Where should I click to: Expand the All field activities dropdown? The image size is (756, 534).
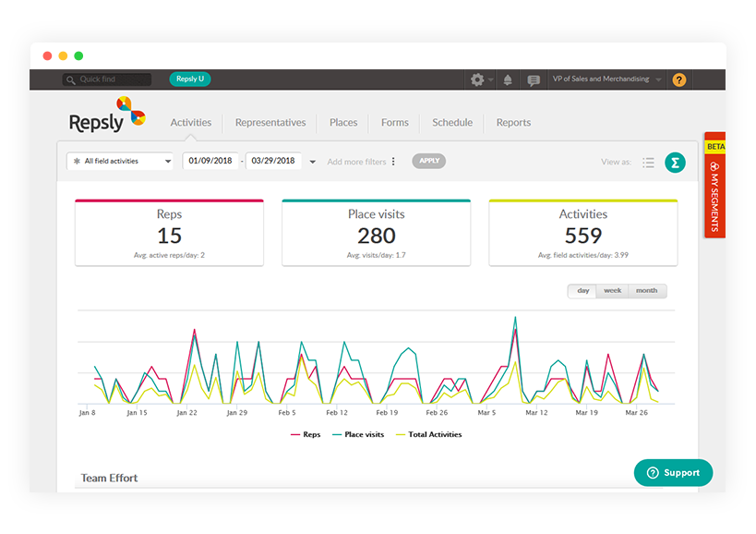pyautogui.click(x=120, y=162)
